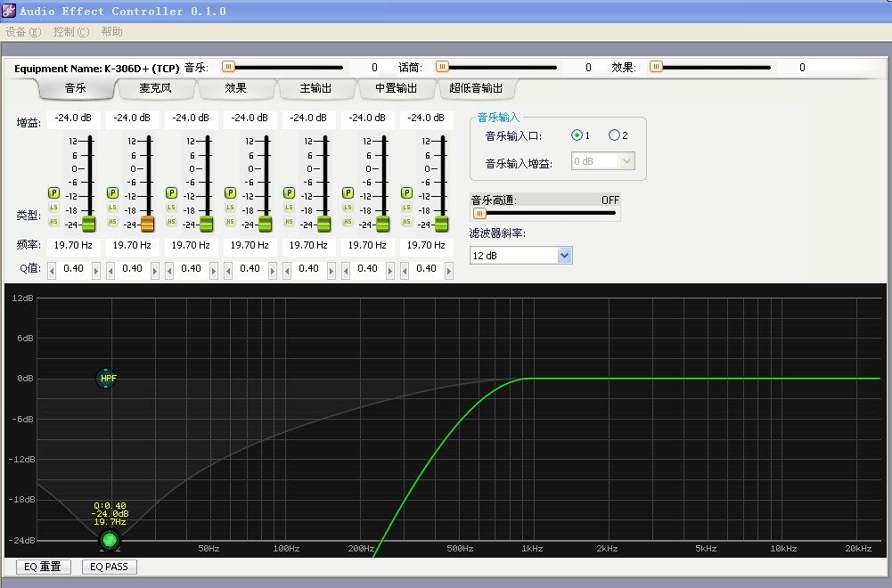Decrease Q value of seventh EQ band
The width and height of the screenshot is (892, 588).
405,270
